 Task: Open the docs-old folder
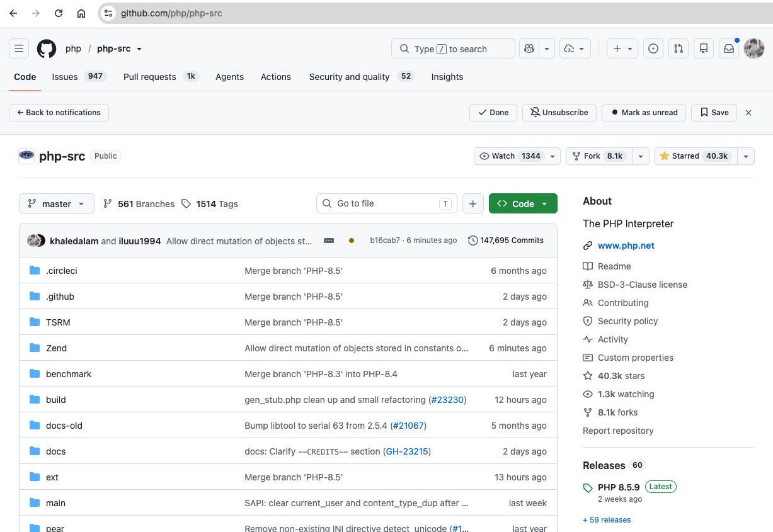64,426
